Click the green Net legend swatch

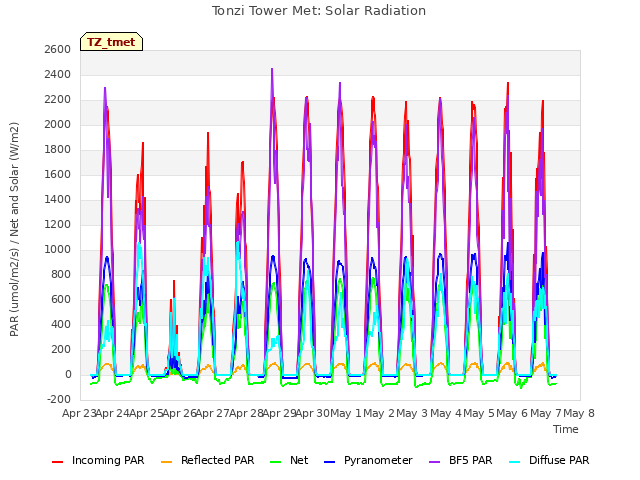(276, 462)
